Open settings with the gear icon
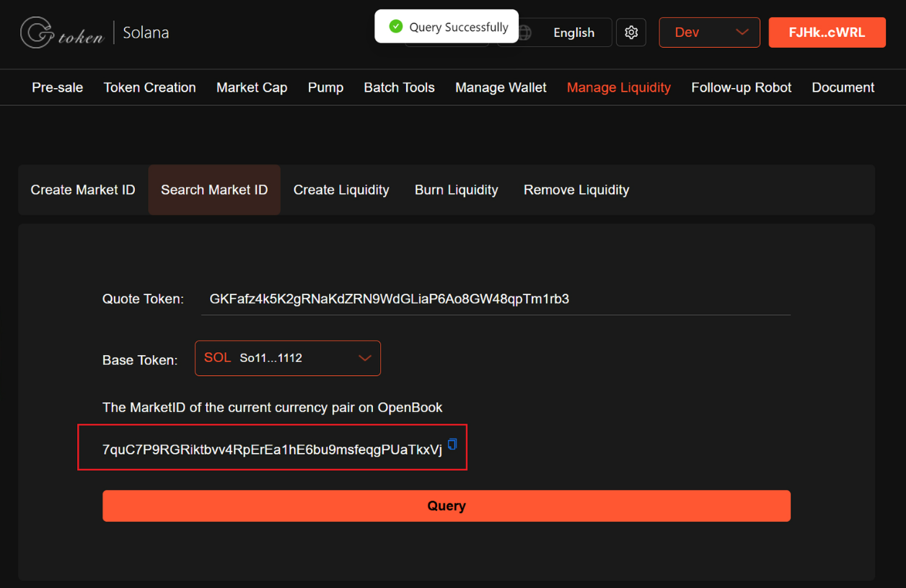The image size is (906, 588). tap(631, 32)
